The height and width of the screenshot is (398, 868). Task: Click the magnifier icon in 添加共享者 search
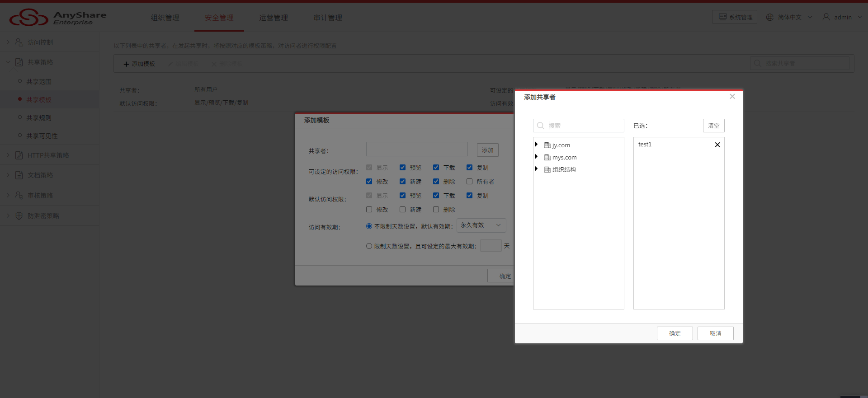(x=541, y=126)
